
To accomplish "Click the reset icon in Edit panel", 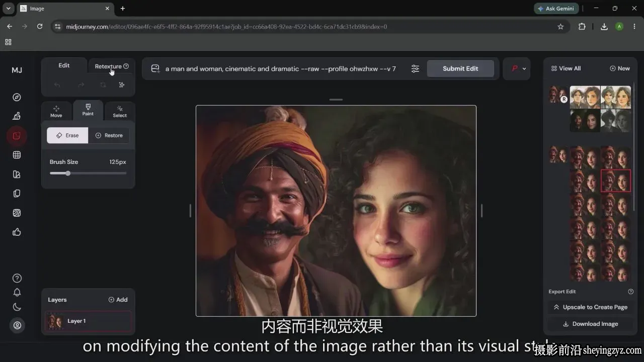I will [103, 85].
